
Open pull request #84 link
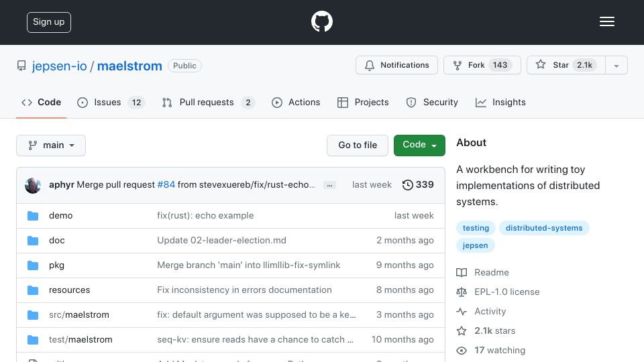tap(166, 185)
